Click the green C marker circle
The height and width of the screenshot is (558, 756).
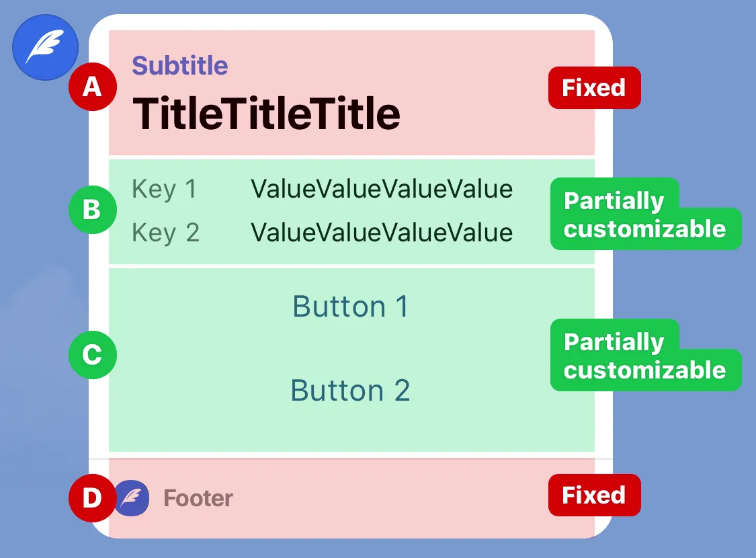click(93, 355)
